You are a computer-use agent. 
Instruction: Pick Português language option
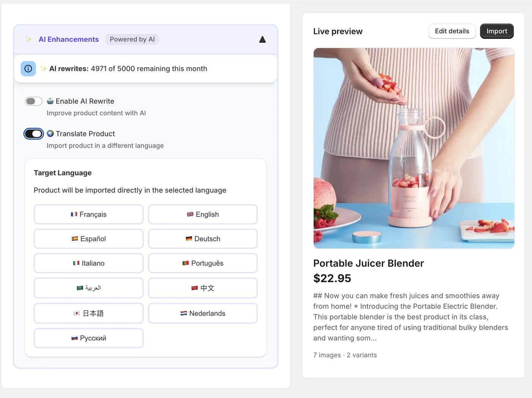click(203, 263)
